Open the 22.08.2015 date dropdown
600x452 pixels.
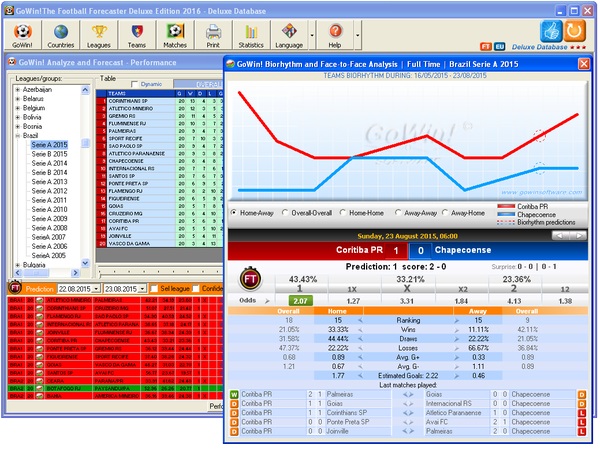[x=98, y=288]
